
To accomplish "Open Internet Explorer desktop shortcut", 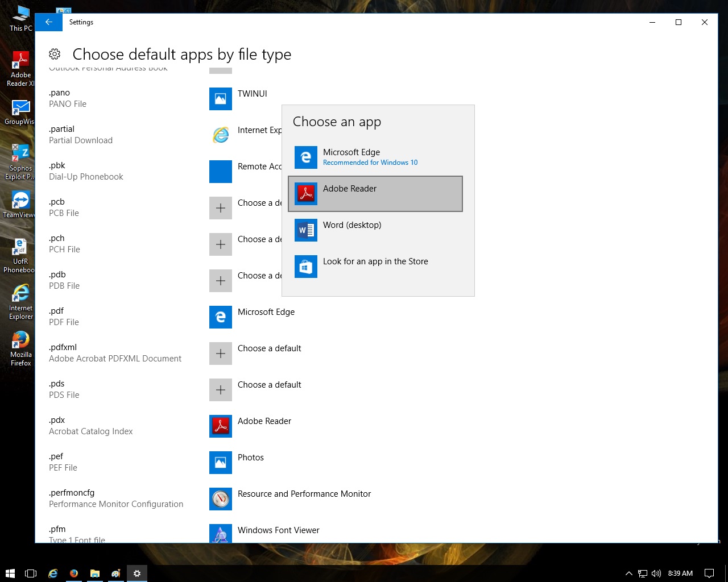I will (x=20, y=302).
